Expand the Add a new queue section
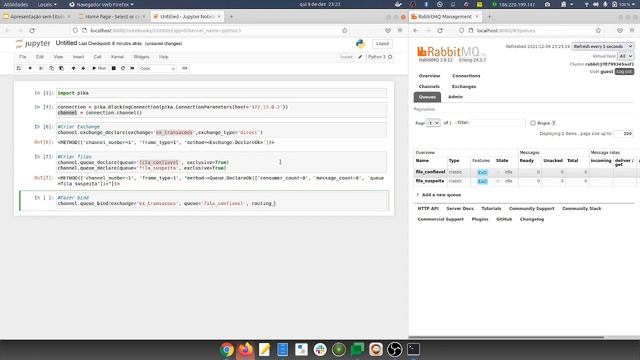Image resolution: width=640 pixels, height=360 pixels. tap(441, 195)
